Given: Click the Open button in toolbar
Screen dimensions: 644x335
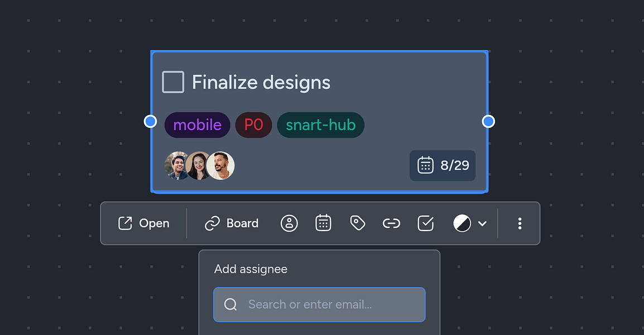Looking at the screenshot, I should pyautogui.click(x=144, y=223).
